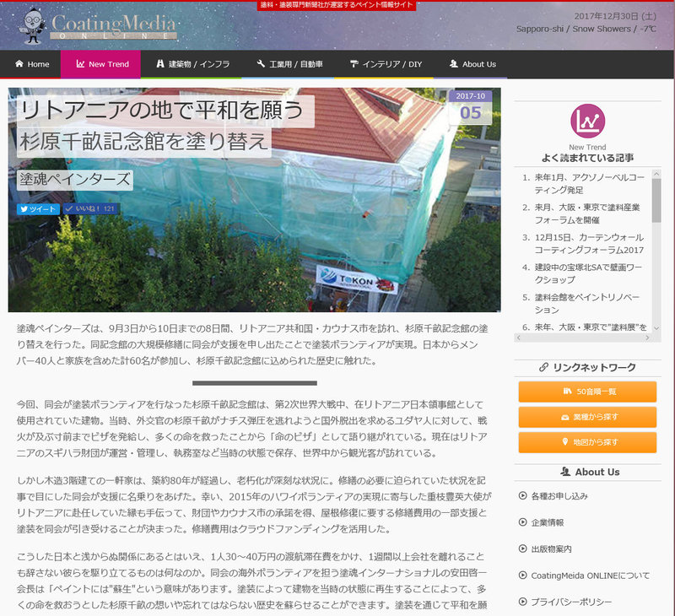Image resolution: width=675 pixels, height=616 pixels.
Task: Click the round New Trend chart icon in sidebar
Action: click(587, 121)
